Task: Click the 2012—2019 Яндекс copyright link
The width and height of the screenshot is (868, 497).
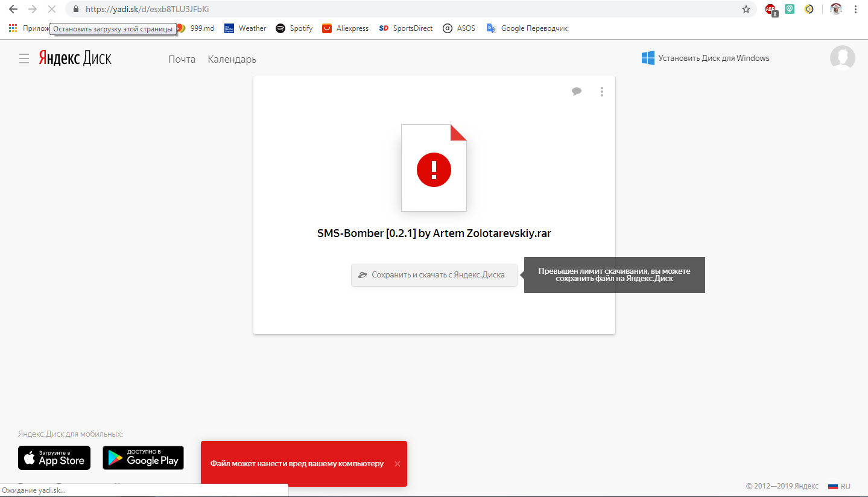Action: click(782, 486)
